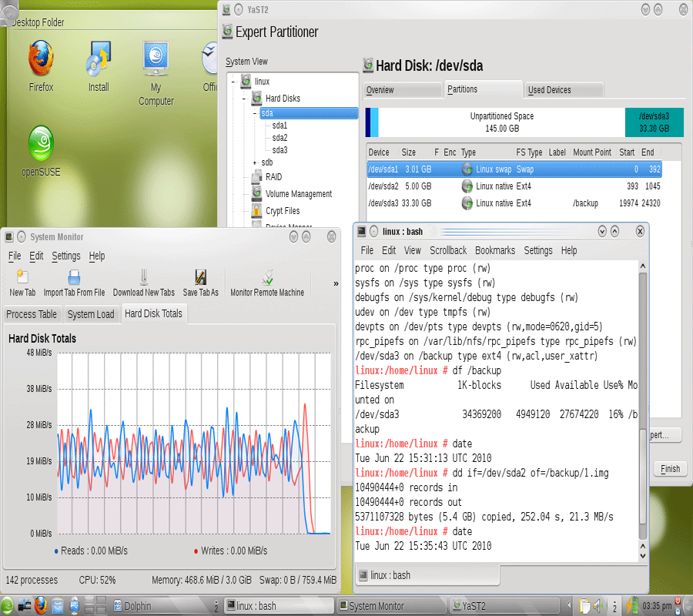Viewport: 693px width, 616px height.
Task: Switch to the Overview tab in Partitioner
Action: point(403,89)
